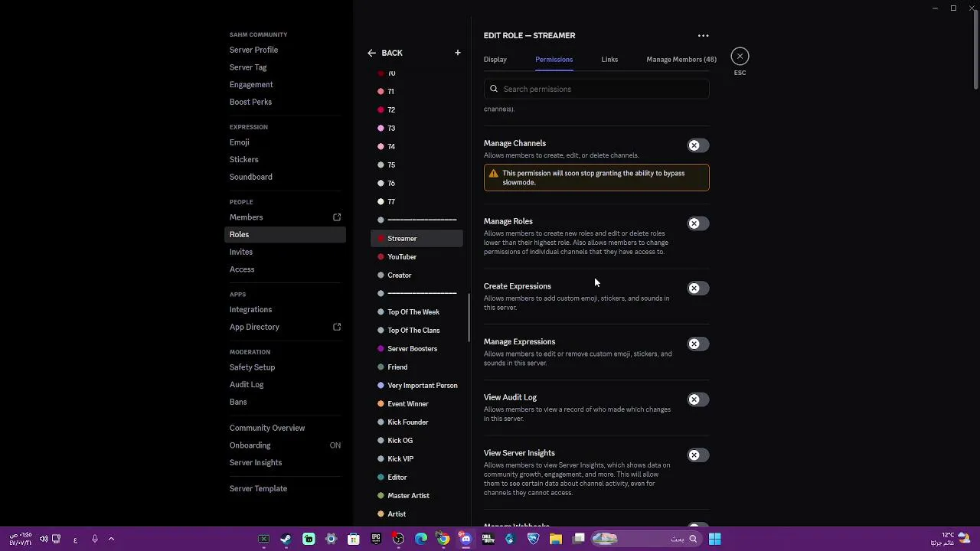Open Call of Duty taskbar icon
This screenshot has height=551, width=980.
coord(488,539)
